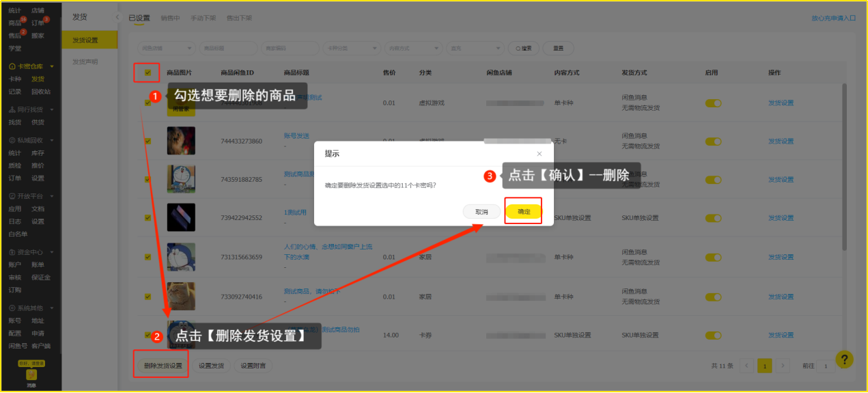The height and width of the screenshot is (393, 868).
Task: Click the 搜索 search button with magnifier
Action: pyautogui.click(x=524, y=49)
